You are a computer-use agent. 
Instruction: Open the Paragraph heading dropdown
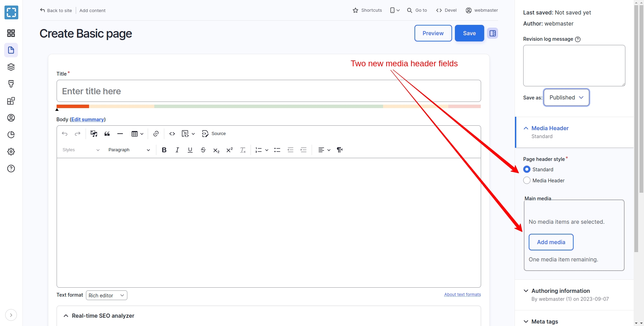(129, 150)
